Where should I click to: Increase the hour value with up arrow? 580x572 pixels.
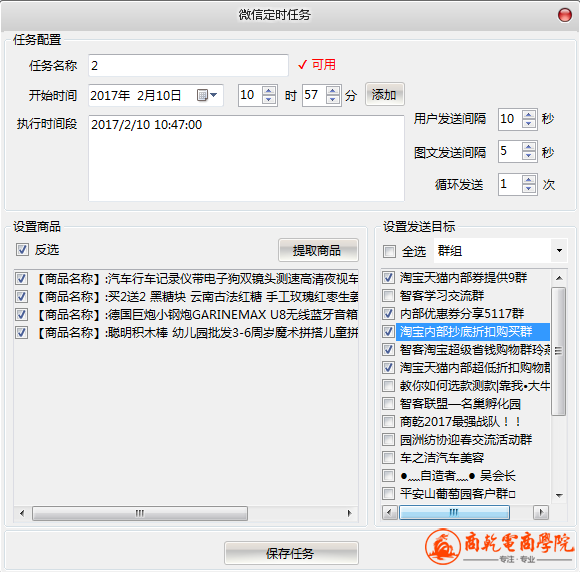click(x=269, y=91)
